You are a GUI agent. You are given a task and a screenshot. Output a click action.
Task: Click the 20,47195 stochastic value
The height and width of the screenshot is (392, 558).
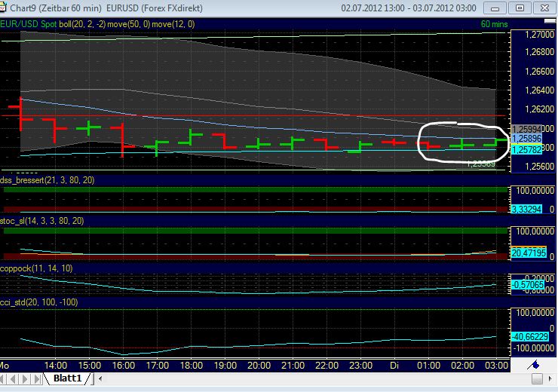pos(529,253)
